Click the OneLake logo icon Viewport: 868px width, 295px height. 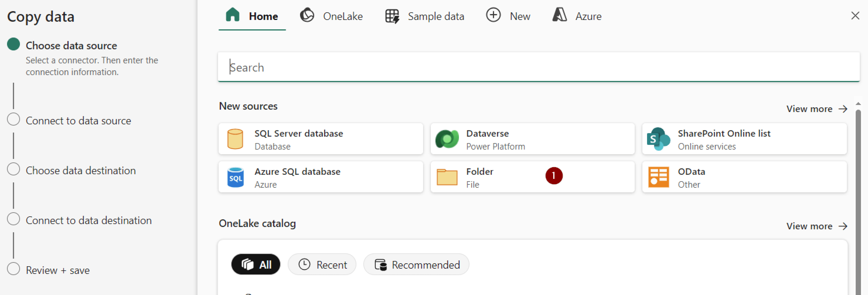pyautogui.click(x=307, y=15)
